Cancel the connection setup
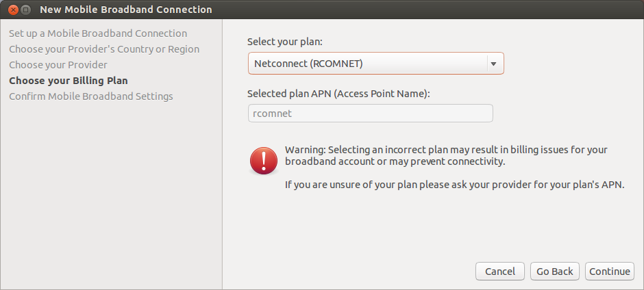Screen dimensions: 644x290 (500, 272)
